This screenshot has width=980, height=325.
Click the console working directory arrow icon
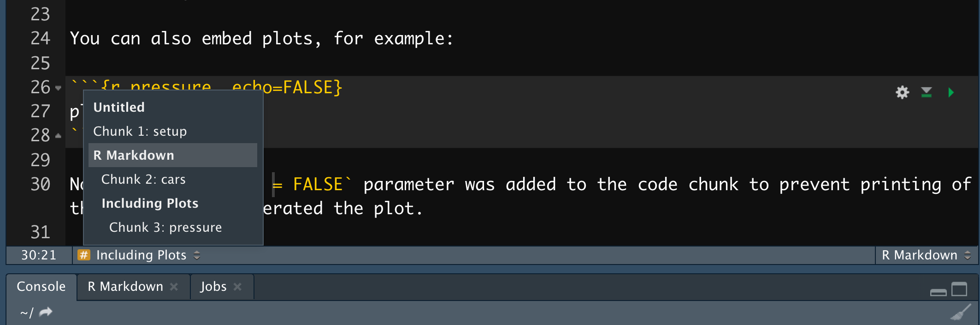(46, 313)
